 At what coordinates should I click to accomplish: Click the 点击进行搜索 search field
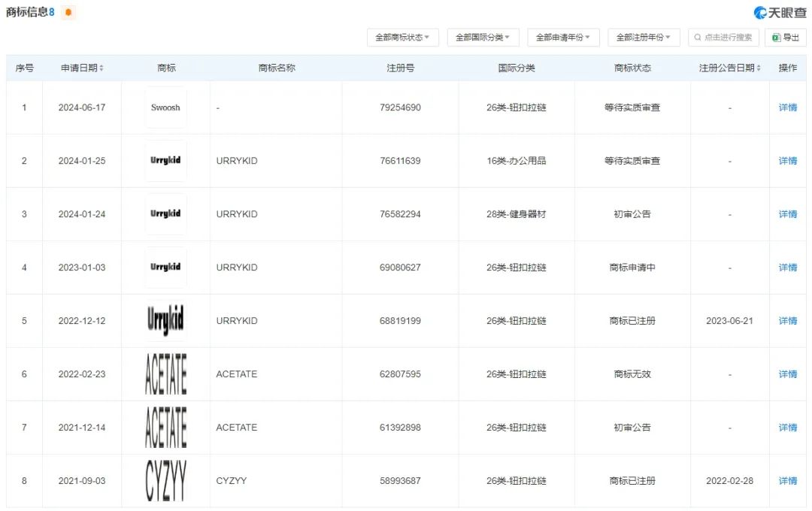(723, 38)
